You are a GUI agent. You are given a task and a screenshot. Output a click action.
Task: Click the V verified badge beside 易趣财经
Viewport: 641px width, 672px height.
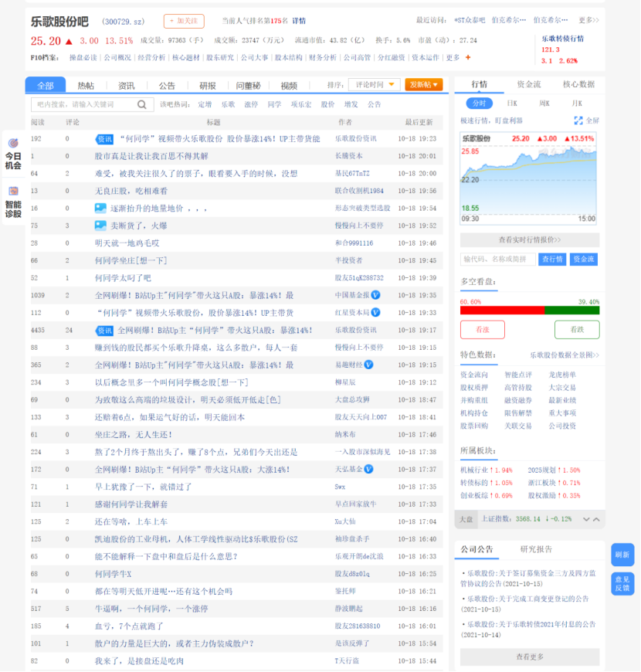pyautogui.click(x=368, y=365)
